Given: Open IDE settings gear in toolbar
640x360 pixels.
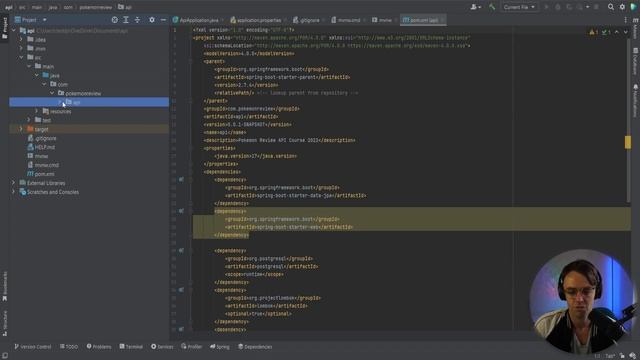Looking at the screenshot, I should (x=622, y=7).
